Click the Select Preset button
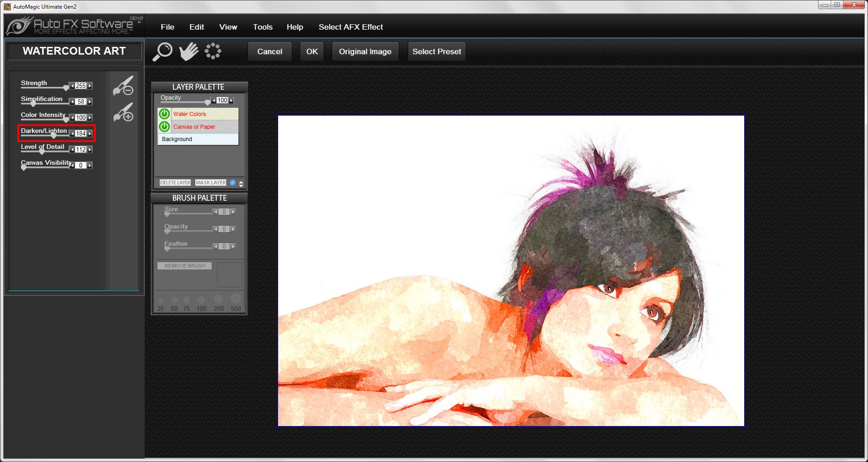 pyautogui.click(x=436, y=51)
